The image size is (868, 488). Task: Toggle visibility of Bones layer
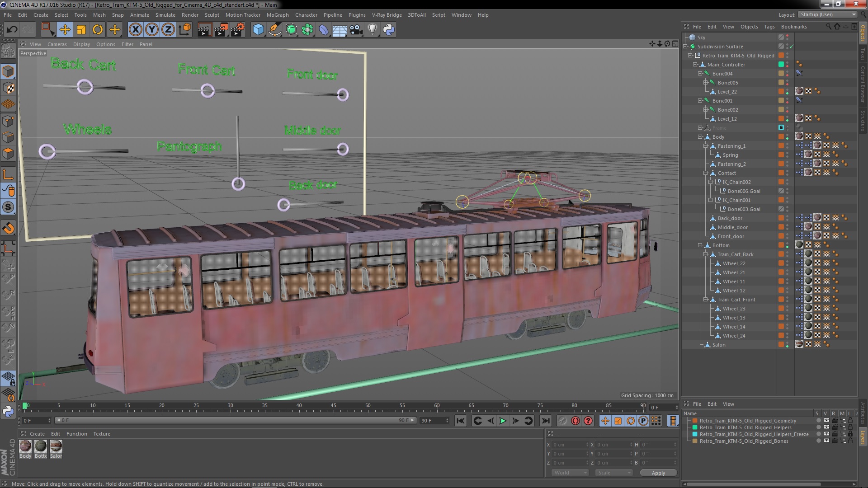click(x=826, y=441)
